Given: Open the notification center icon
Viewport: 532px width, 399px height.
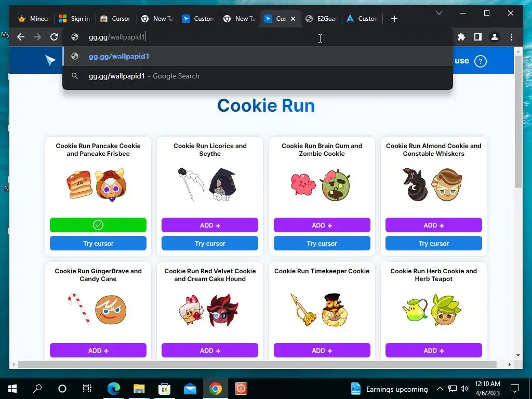Looking at the screenshot, I should [515, 389].
